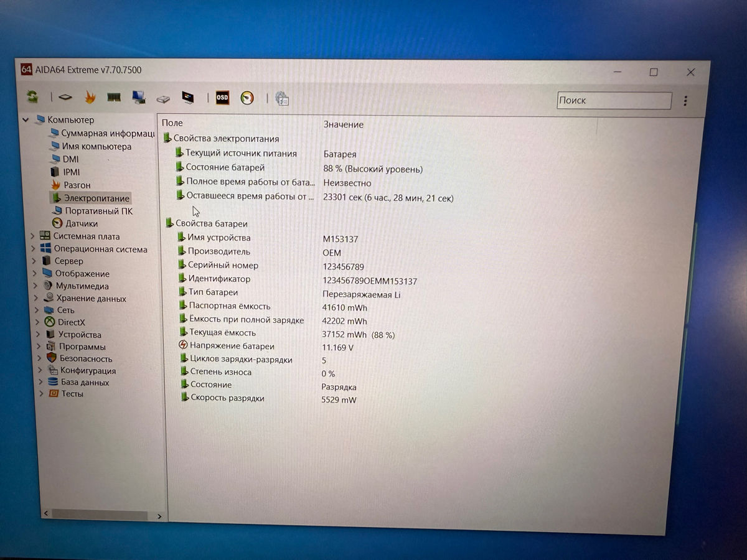This screenshot has width=747, height=560.
Task: Click the gauge SensorPanel toolbar icon
Action: coord(247,98)
